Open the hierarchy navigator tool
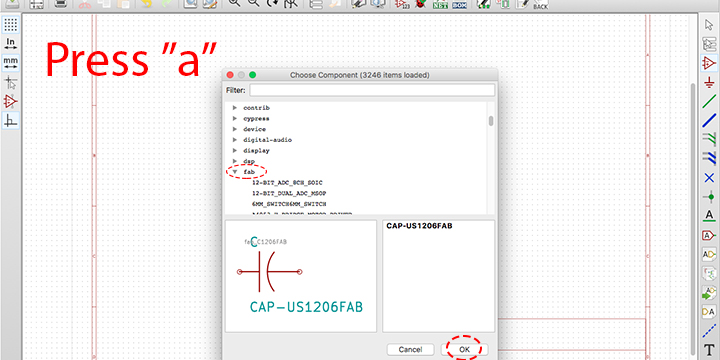720x360 pixels. point(709,44)
